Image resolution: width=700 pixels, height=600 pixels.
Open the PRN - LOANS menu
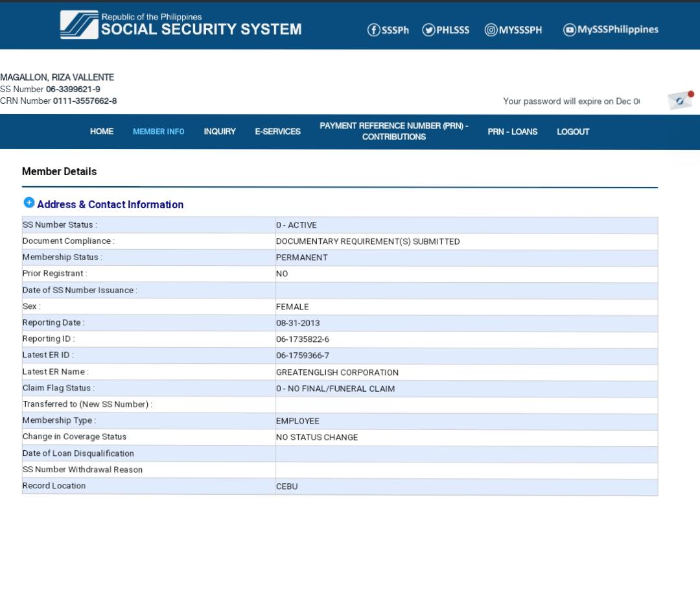point(512,132)
